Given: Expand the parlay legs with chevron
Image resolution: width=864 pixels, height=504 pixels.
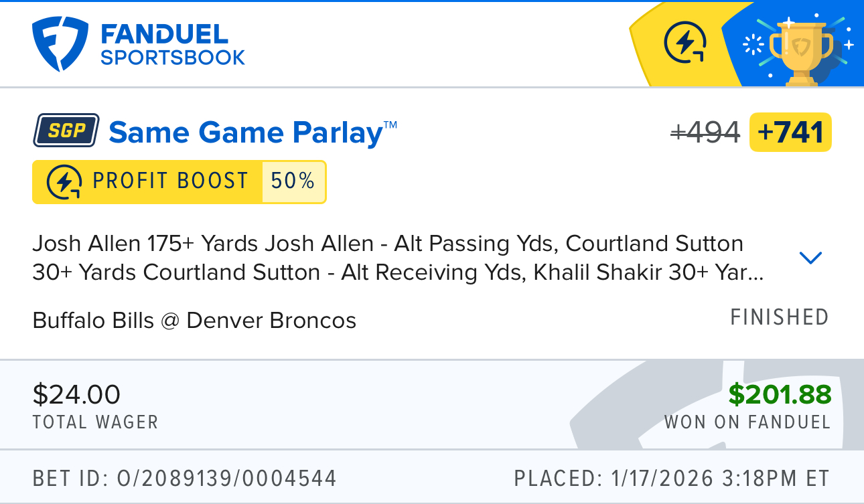Looking at the screenshot, I should coord(810,258).
